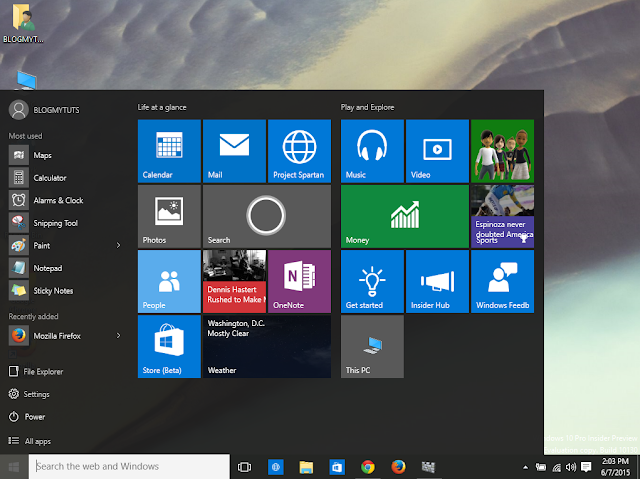640x479 pixels.
Task: Launch Google Chrome from taskbar
Action: (x=368, y=467)
